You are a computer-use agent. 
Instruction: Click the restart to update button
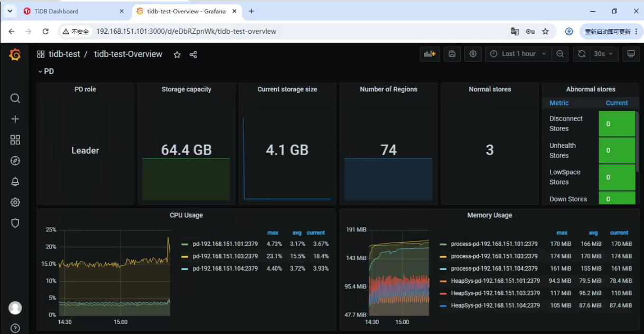tap(611, 32)
